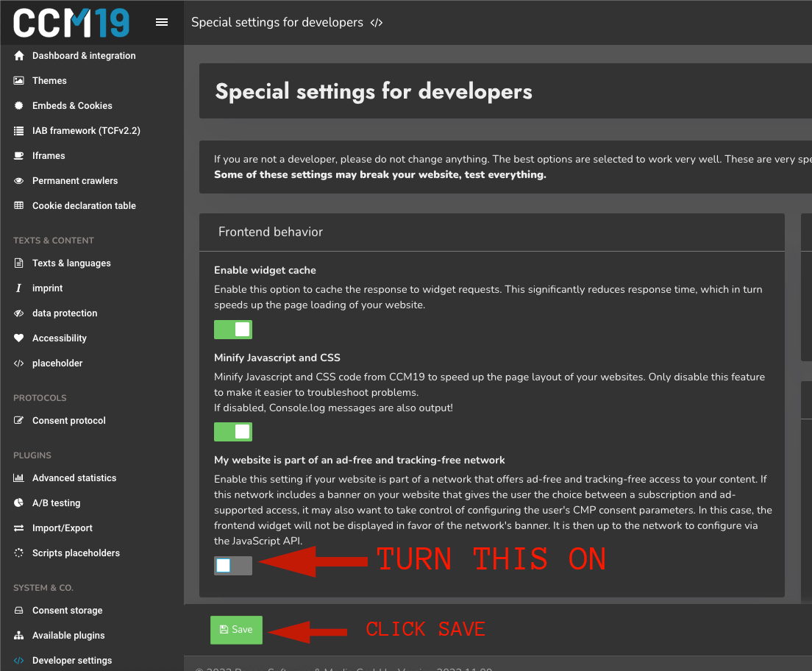The image size is (812, 671).
Task: Open data protection settings
Action: coord(65,313)
